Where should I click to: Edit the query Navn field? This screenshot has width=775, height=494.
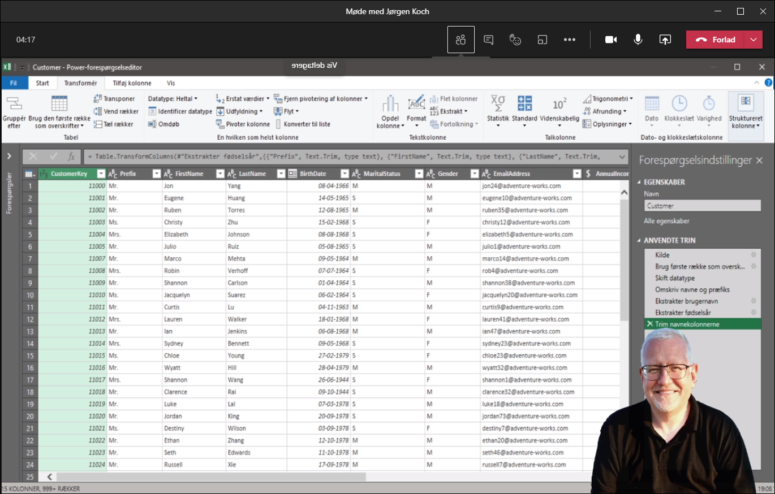702,206
